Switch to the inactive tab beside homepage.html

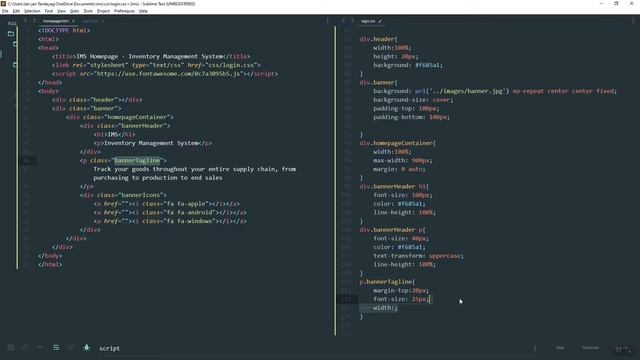[x=91, y=21]
